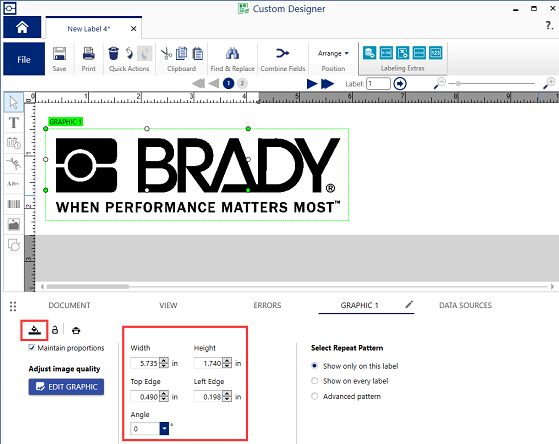Paste from the clipboard icon
The height and width of the screenshot is (444, 559).
(x=198, y=53)
